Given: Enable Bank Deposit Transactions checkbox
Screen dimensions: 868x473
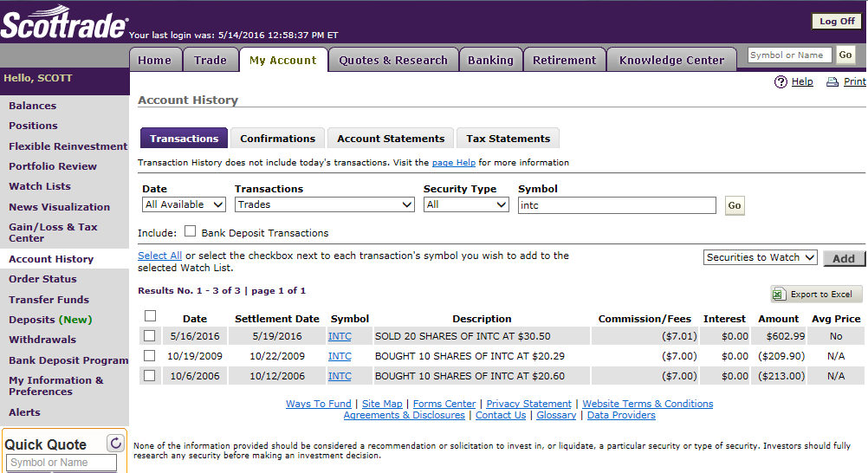Looking at the screenshot, I should click(x=190, y=231).
